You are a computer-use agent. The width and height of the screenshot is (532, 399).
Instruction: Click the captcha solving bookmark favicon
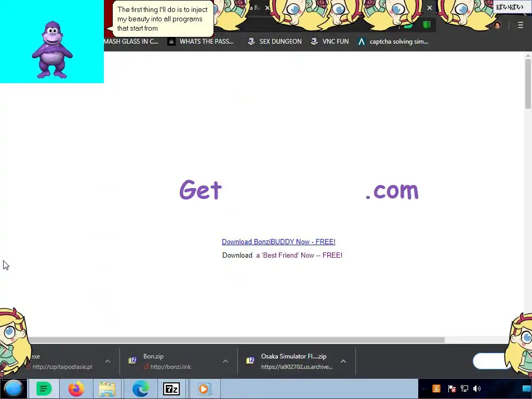[362, 42]
